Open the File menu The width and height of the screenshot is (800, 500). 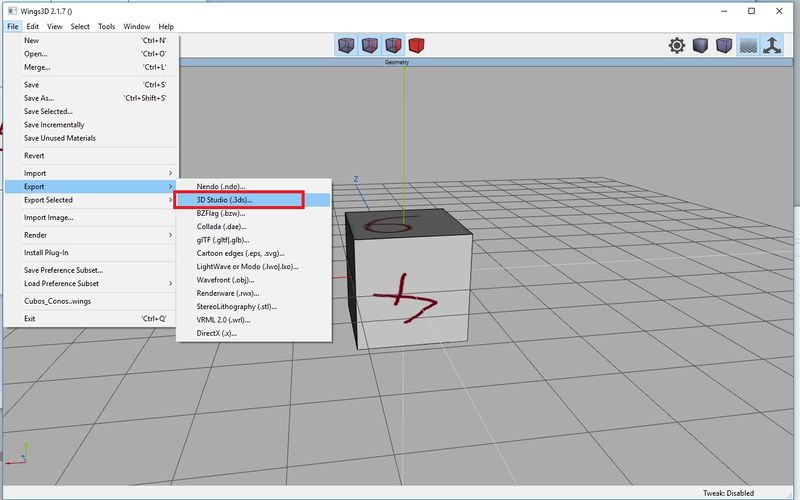click(13, 27)
